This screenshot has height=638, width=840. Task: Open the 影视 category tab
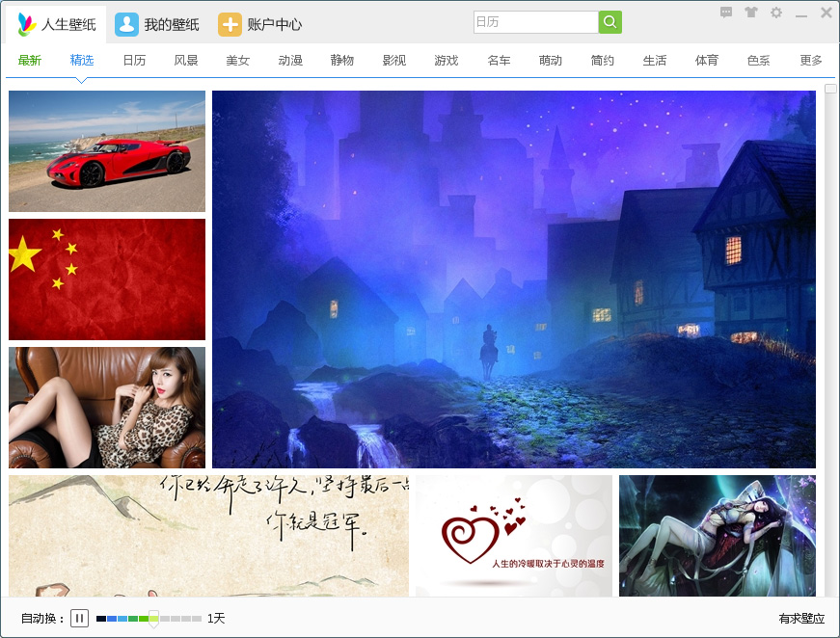pyautogui.click(x=394, y=61)
